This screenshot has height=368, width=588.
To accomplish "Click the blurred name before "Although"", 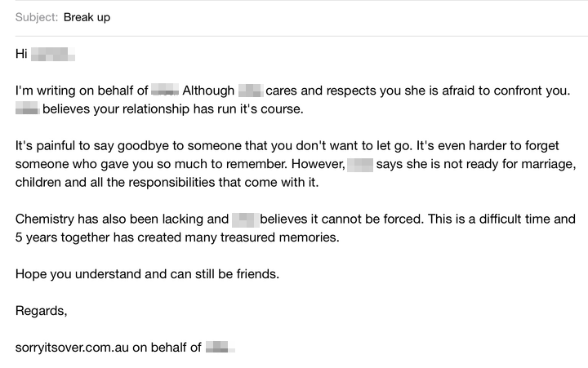I will 165,91.
